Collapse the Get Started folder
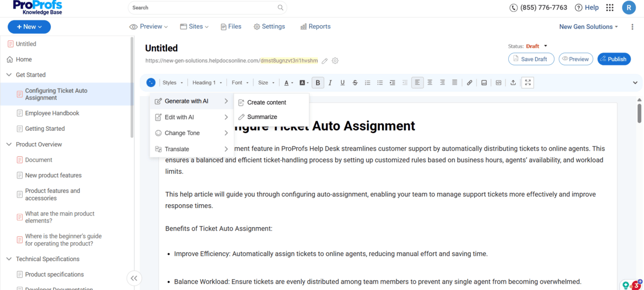Viewport: 644px width, 290px height. click(9, 75)
